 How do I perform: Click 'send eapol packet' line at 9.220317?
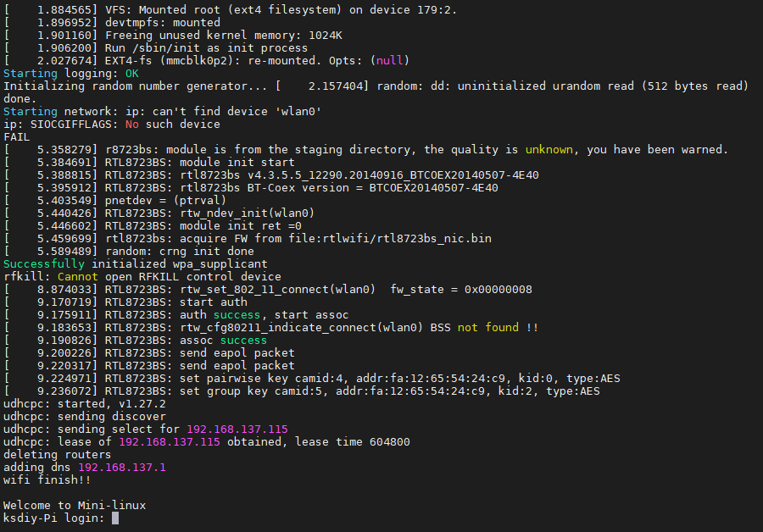149,366
